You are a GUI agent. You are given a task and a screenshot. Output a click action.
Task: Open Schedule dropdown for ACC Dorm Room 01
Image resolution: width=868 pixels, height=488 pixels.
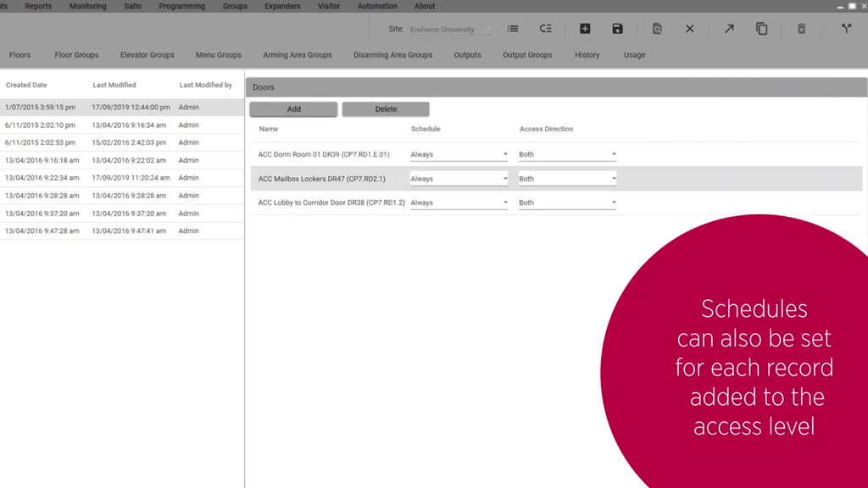coord(459,154)
